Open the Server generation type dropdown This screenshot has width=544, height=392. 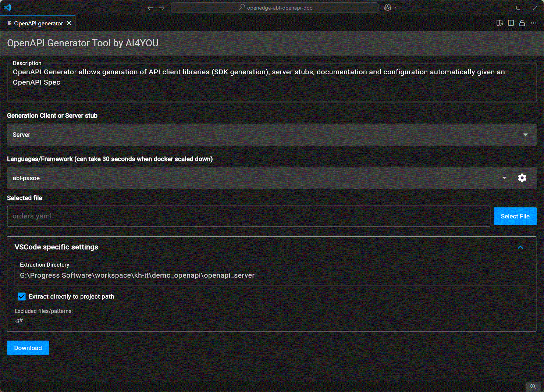(272, 135)
